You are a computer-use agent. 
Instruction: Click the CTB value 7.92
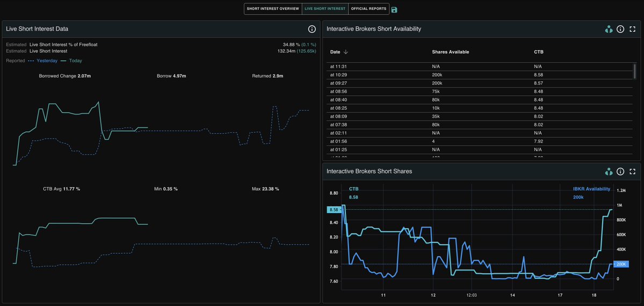[538, 141]
